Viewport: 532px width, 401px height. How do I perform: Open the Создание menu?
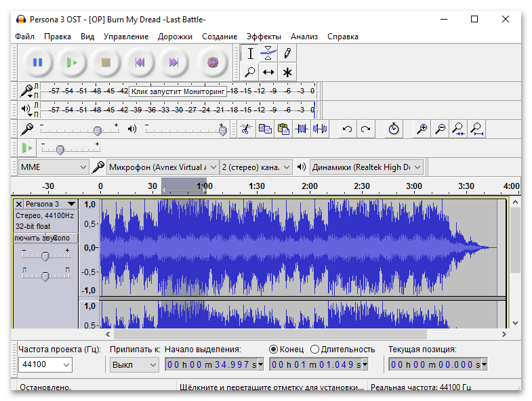220,37
